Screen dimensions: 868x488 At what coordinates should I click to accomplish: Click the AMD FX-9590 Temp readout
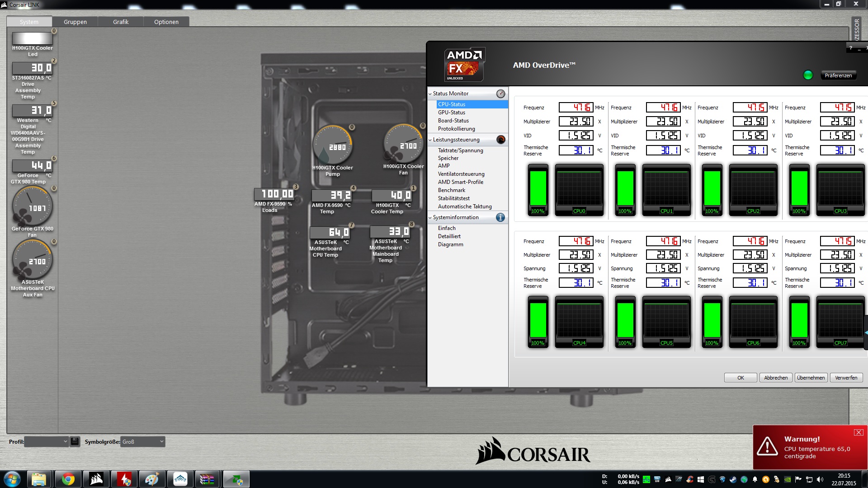coord(332,195)
